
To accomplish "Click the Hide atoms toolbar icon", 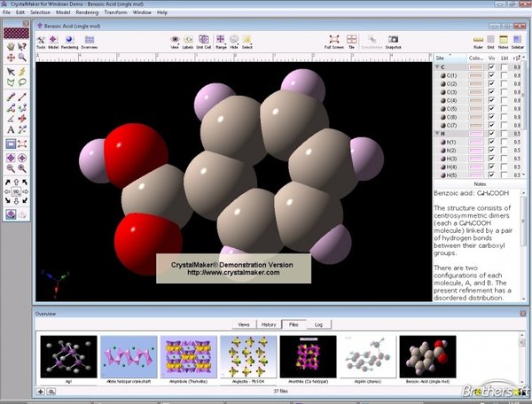I will point(234,41).
